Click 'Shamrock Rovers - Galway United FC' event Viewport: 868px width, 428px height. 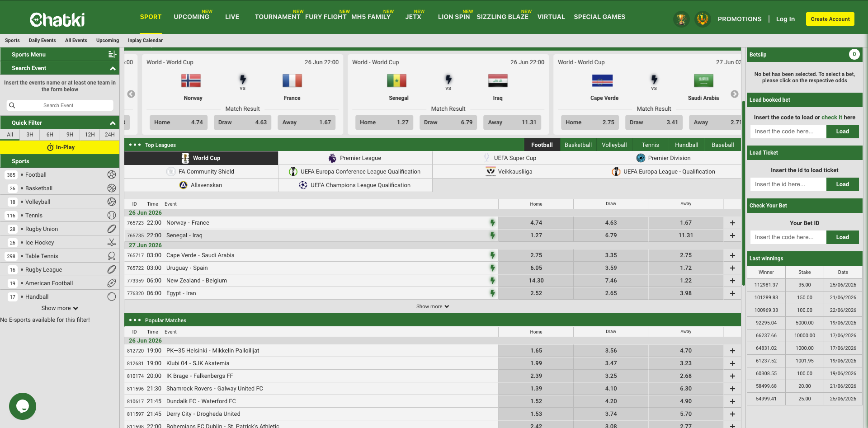pos(214,389)
